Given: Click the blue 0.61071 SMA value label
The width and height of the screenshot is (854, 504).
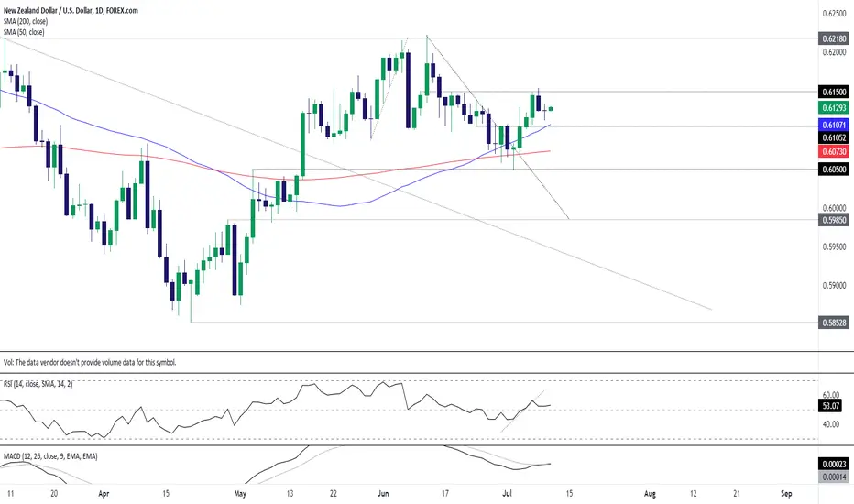Looking at the screenshot, I should pos(834,125).
